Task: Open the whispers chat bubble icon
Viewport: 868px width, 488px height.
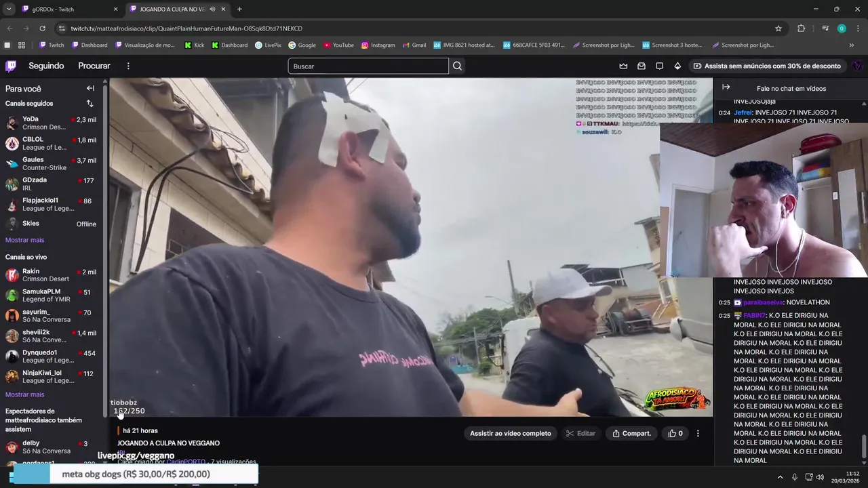Action: [659, 66]
